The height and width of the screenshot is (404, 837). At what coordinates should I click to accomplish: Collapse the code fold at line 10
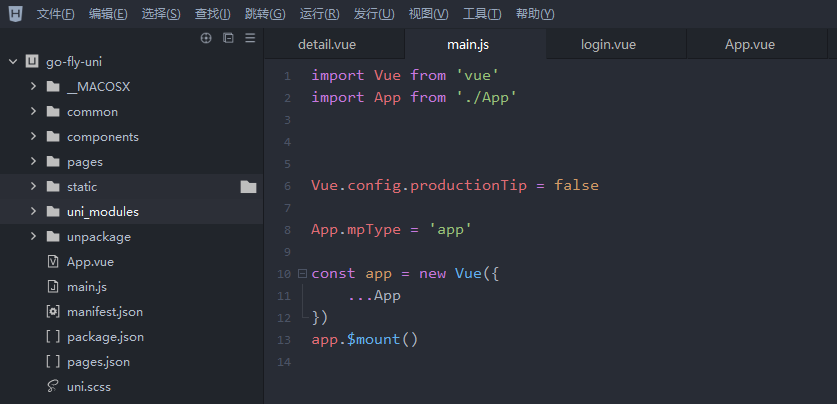[302, 273]
